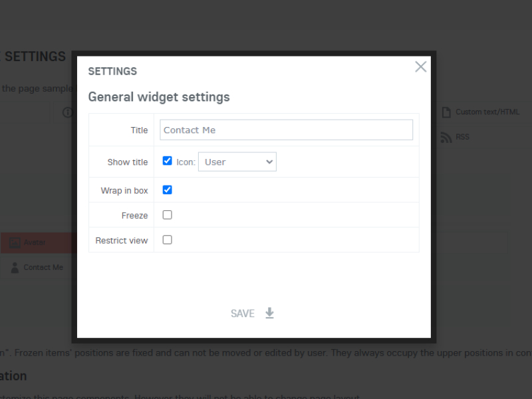Image resolution: width=532 pixels, height=399 pixels.
Task: Click the download arrow icon beside SAVE
Action: point(269,313)
